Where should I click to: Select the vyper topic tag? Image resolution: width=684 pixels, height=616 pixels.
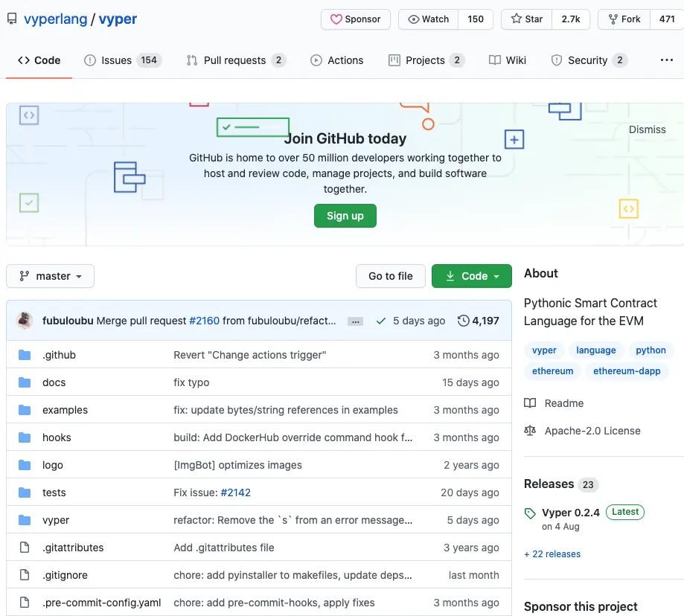click(x=544, y=350)
